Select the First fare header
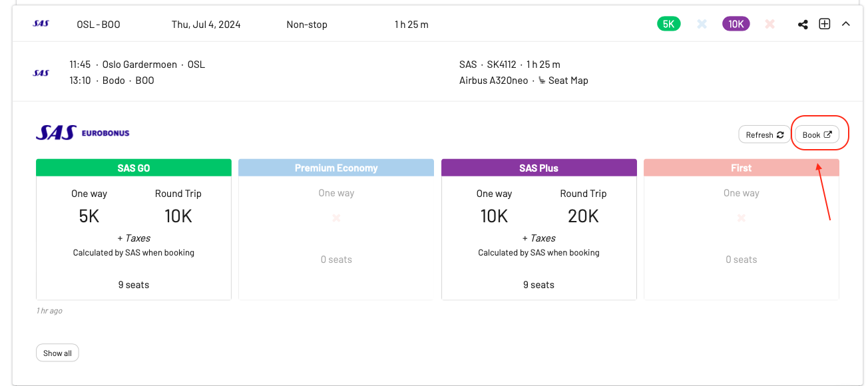 click(741, 168)
